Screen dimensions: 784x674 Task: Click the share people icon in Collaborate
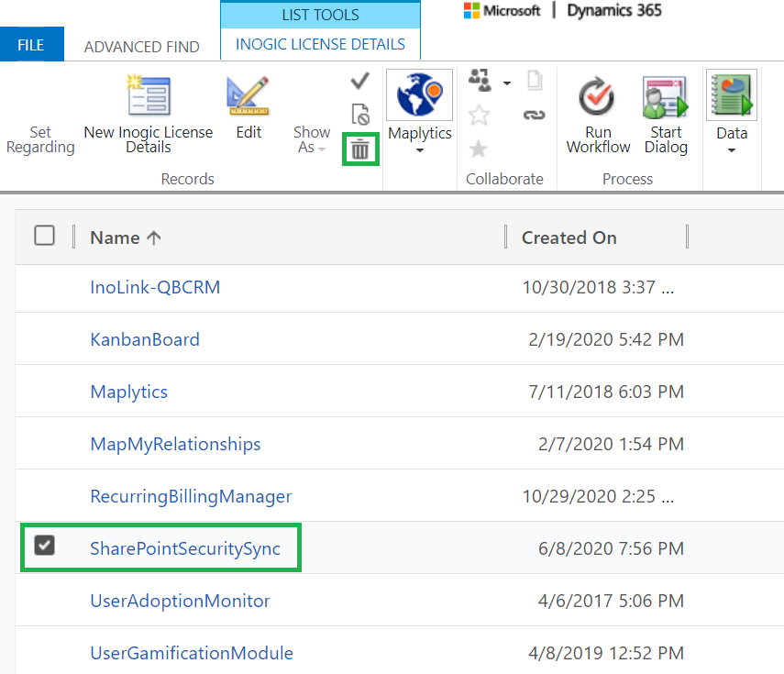coord(480,81)
